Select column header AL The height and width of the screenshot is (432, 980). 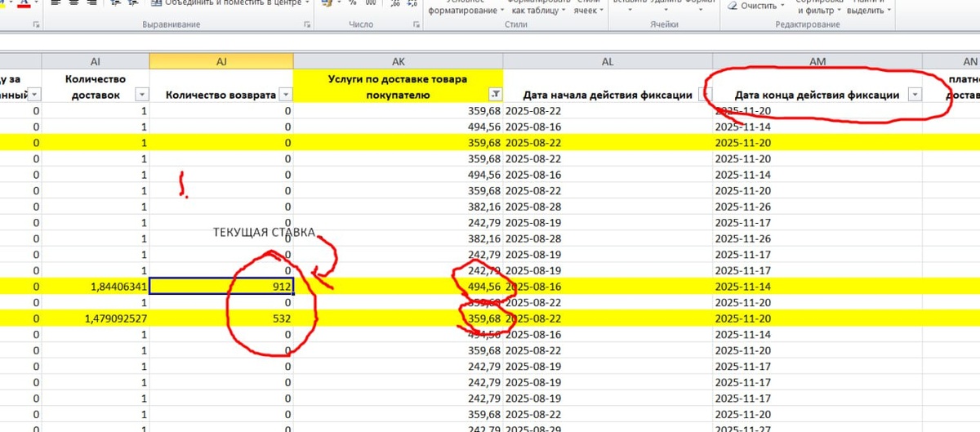608,61
